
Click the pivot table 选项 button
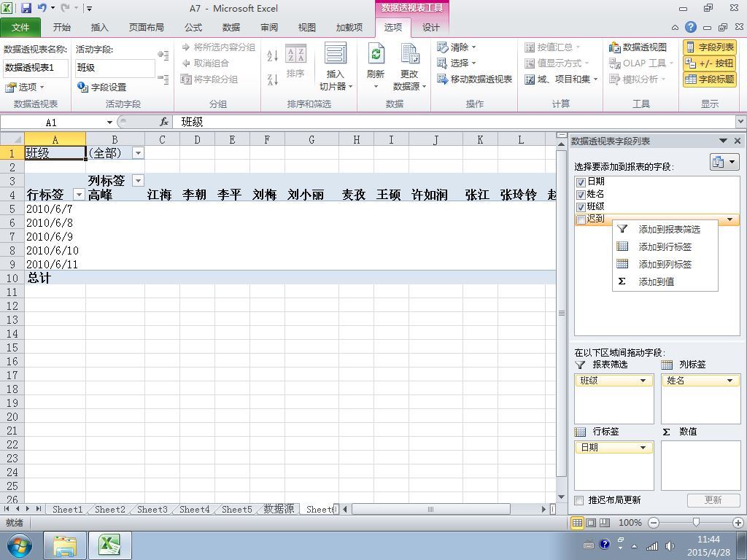click(25, 87)
